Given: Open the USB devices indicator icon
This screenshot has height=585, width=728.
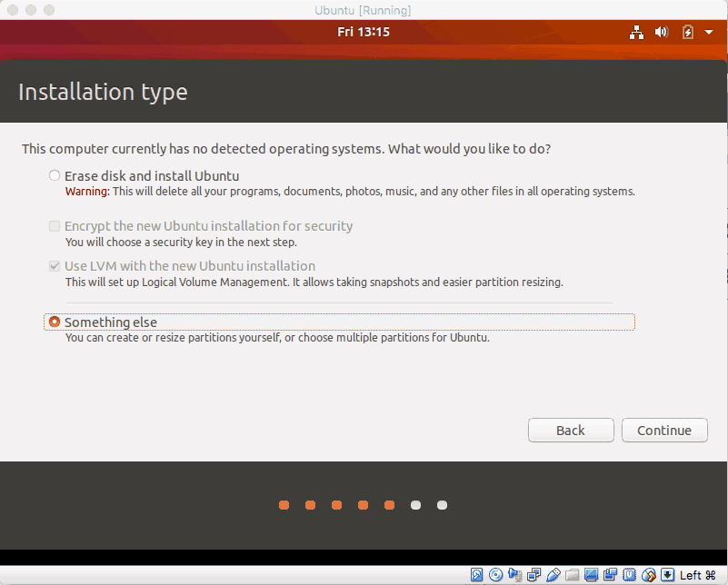Looking at the screenshot, I should (553, 575).
